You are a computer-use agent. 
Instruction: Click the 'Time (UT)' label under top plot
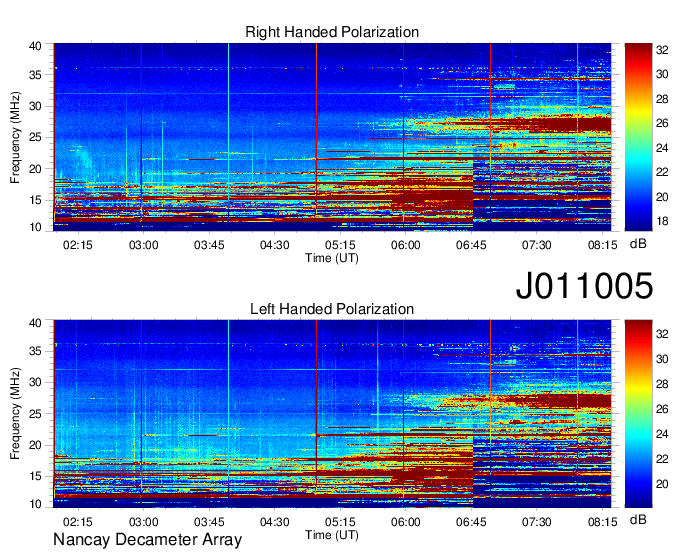(332, 258)
